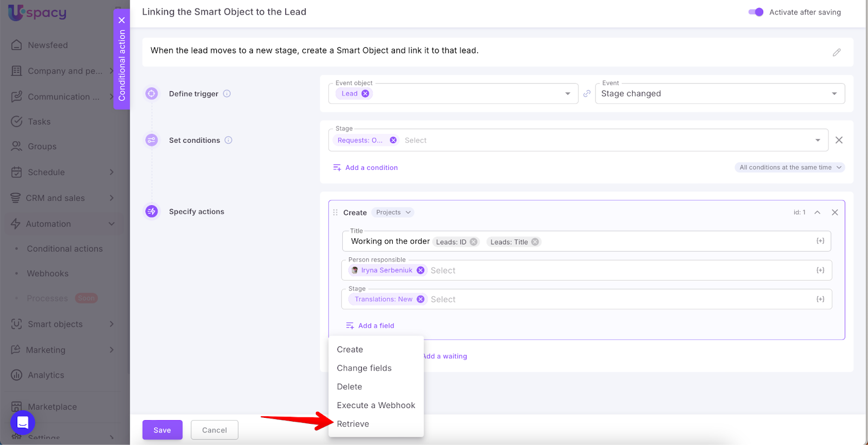The height and width of the screenshot is (445, 868).
Task: Insert variable in the Title field
Action: (x=820, y=241)
